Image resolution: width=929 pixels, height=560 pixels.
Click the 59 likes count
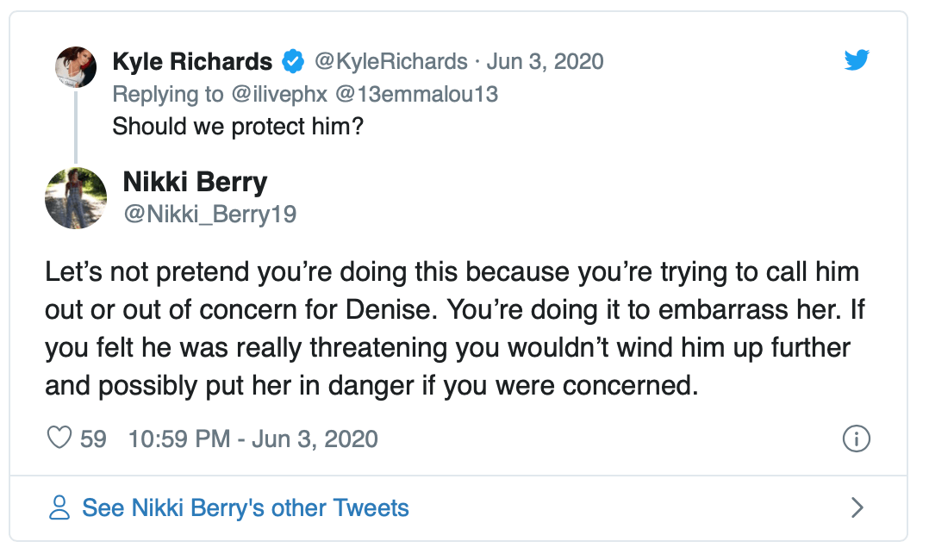pos(93,439)
